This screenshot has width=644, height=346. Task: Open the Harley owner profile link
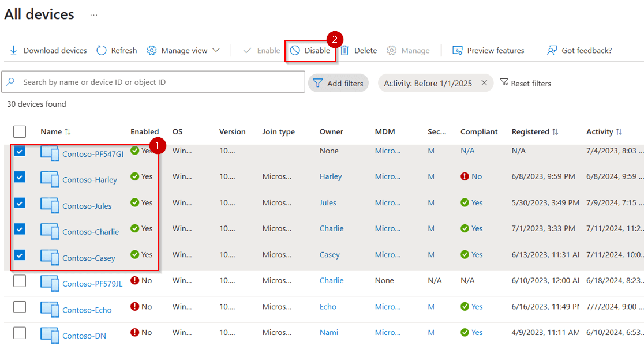click(x=330, y=176)
